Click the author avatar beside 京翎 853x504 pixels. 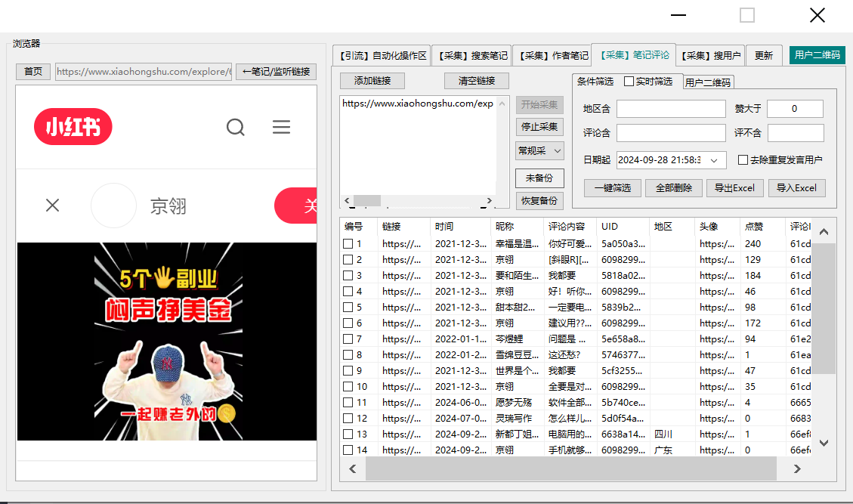click(x=113, y=206)
